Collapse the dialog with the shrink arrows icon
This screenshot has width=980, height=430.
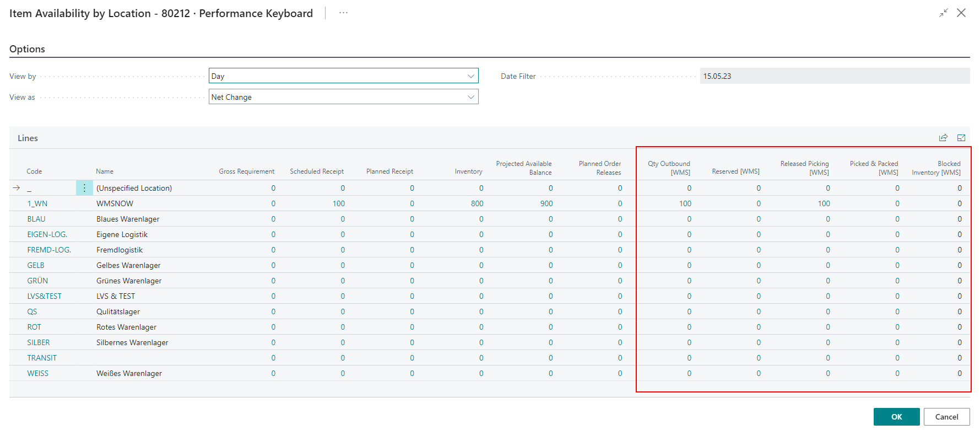[x=944, y=13]
